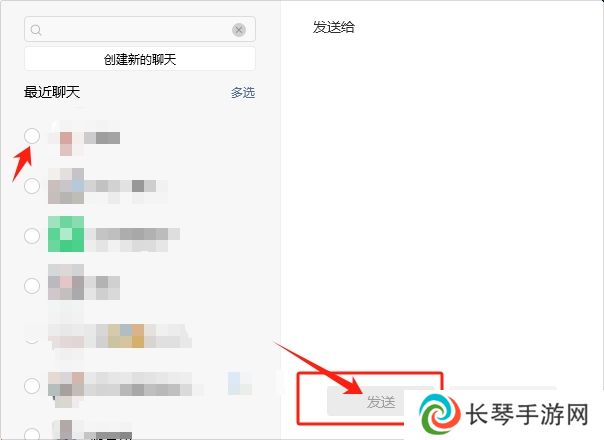Viewport: 604px width, 440px height.
Task: Click the 创建新的聊天 button
Action: click(x=140, y=59)
